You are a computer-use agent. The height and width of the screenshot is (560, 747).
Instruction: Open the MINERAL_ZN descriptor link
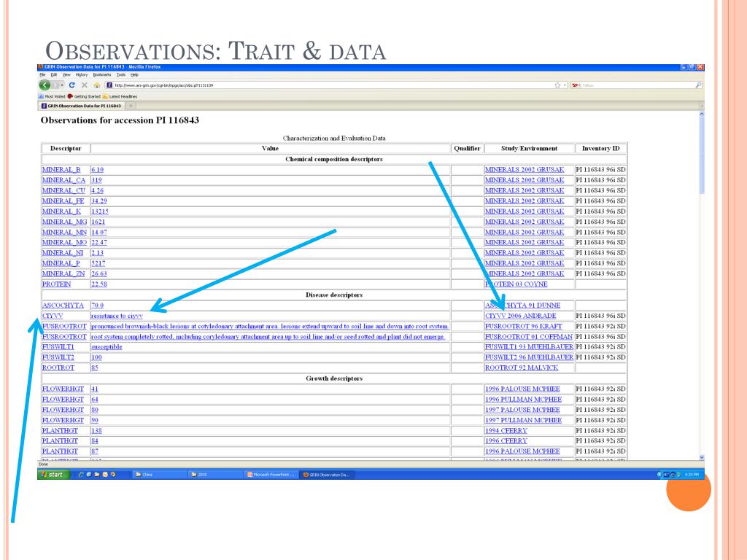pos(63,274)
